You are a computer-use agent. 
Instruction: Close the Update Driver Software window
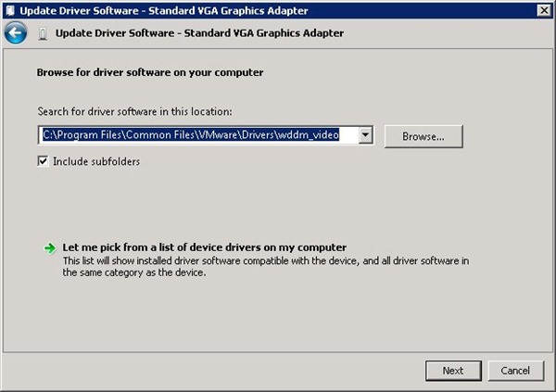tap(544, 10)
